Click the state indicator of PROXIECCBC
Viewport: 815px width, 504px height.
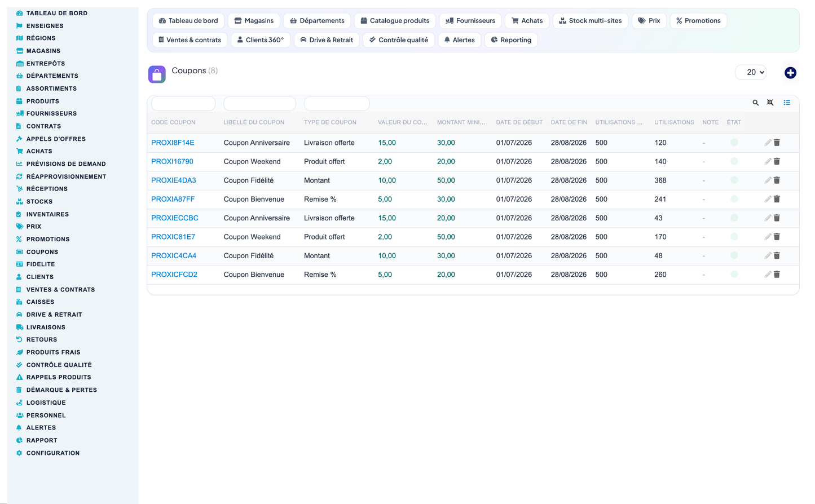click(x=734, y=218)
